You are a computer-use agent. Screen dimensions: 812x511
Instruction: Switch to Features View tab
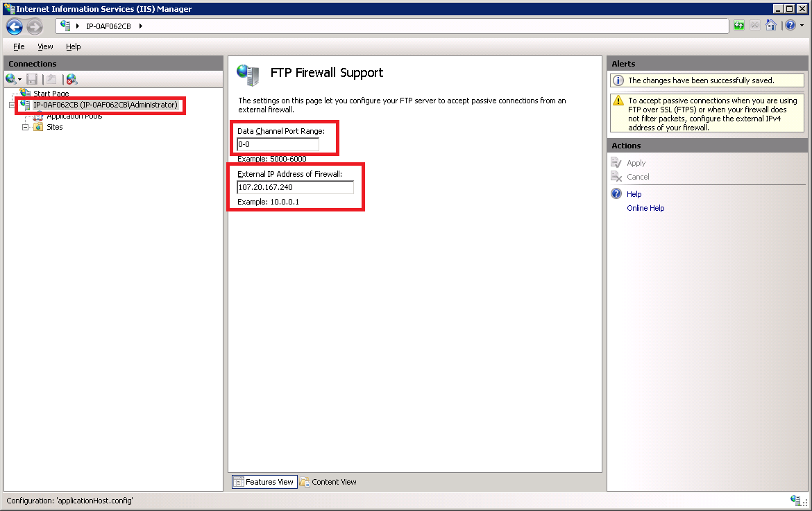[x=264, y=482]
